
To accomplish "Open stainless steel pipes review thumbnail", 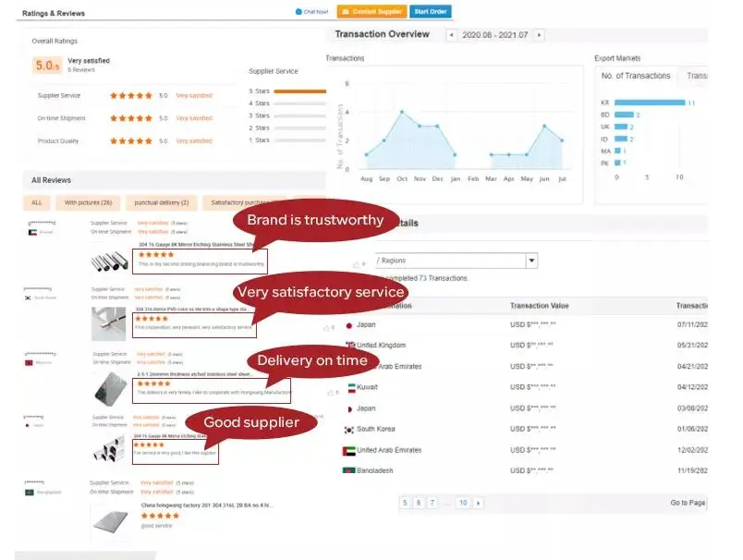I will point(109,261).
